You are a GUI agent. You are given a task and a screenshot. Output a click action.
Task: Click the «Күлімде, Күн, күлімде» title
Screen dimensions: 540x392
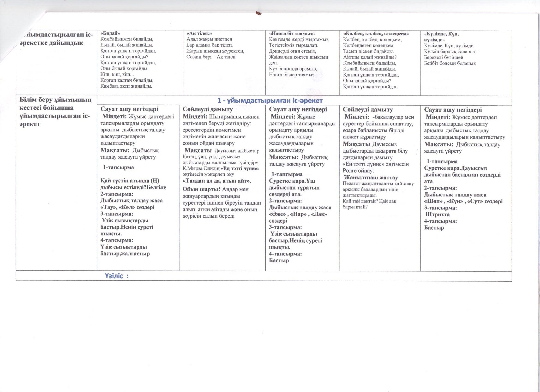coord(441,34)
